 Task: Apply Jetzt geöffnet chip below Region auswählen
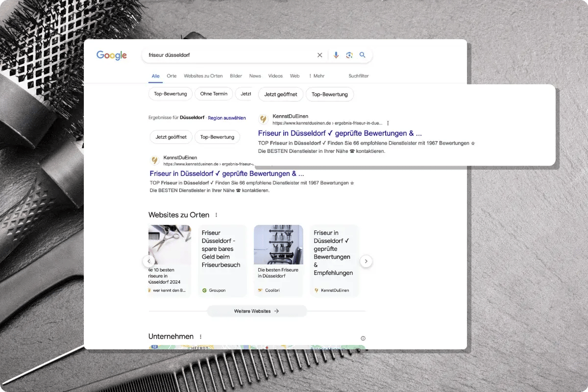(x=171, y=137)
